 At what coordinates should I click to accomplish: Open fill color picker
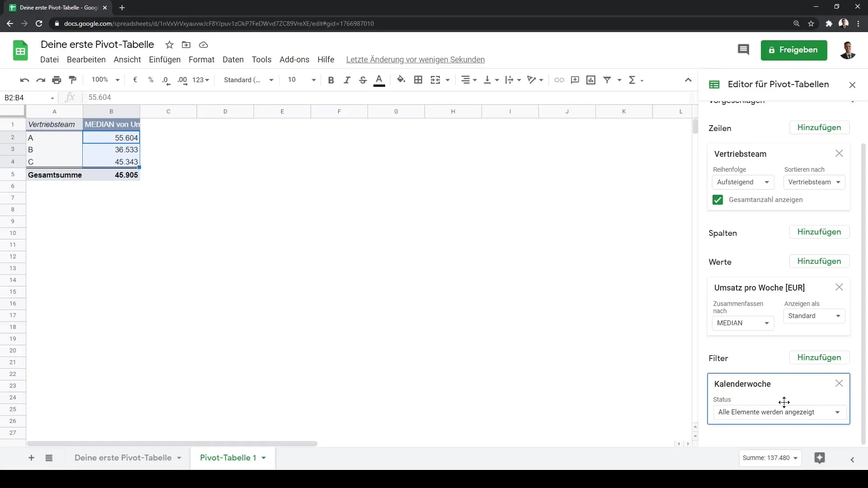tap(401, 80)
